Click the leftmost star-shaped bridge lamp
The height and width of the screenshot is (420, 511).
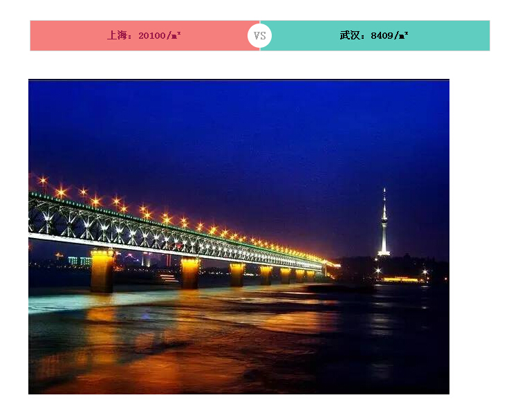pos(43,180)
